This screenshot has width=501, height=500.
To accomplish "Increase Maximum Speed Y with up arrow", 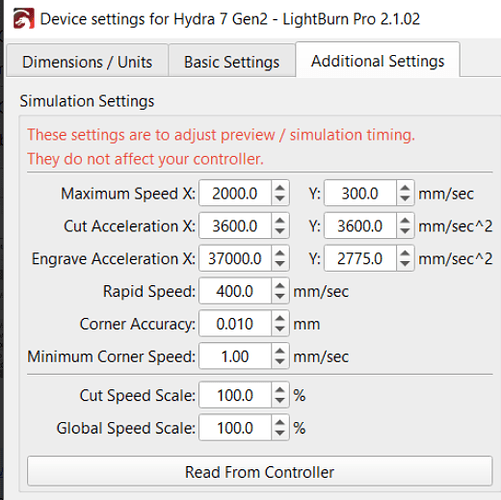I will [x=405, y=187].
